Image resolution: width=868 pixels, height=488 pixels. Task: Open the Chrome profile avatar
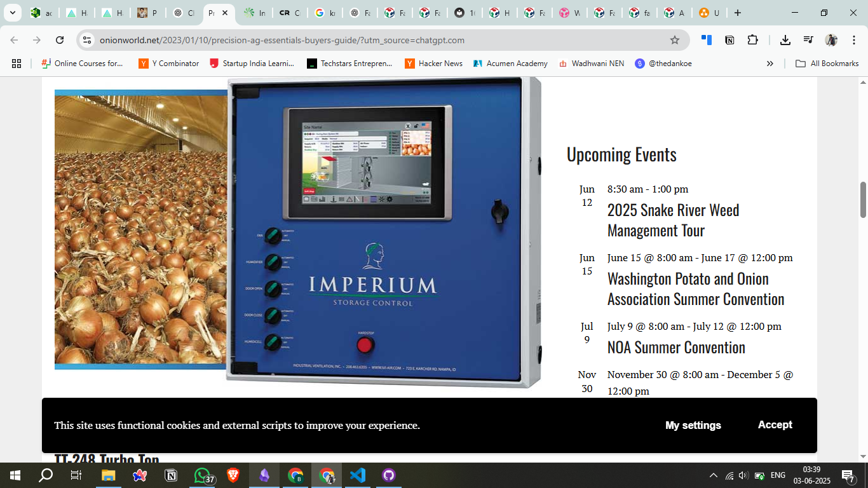(831, 40)
